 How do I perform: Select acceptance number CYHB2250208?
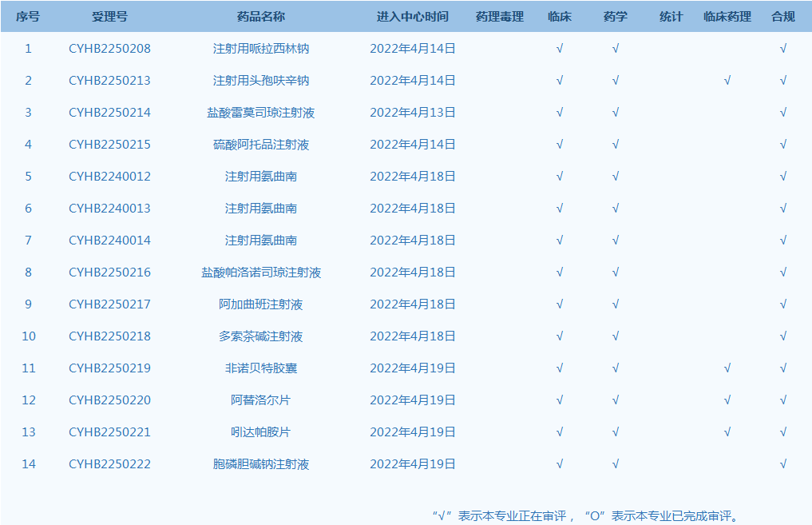pos(109,49)
